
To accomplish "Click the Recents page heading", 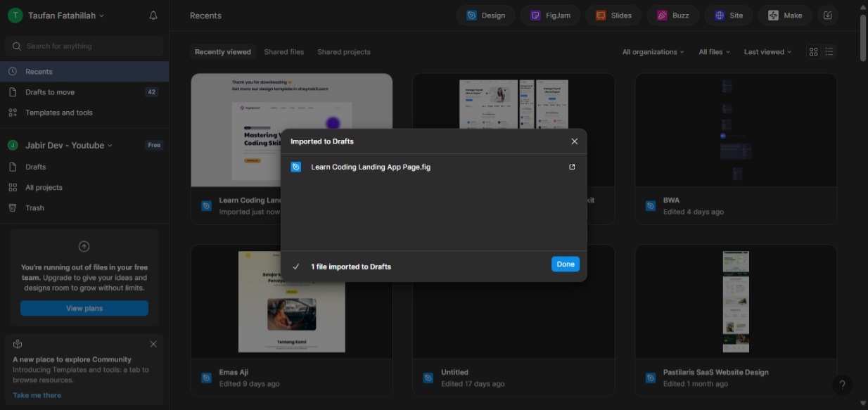I will (205, 15).
